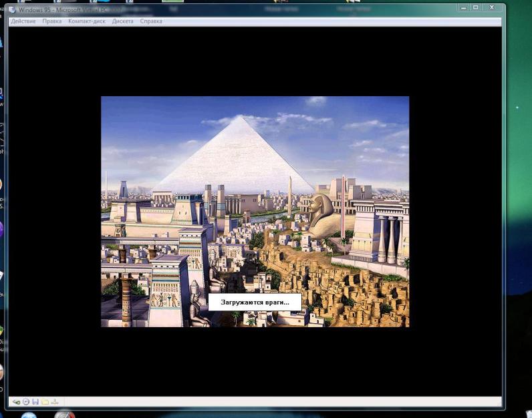Click the Virtual PC title bar icon
Screen dimensions: 532x418
[x=13, y=10]
